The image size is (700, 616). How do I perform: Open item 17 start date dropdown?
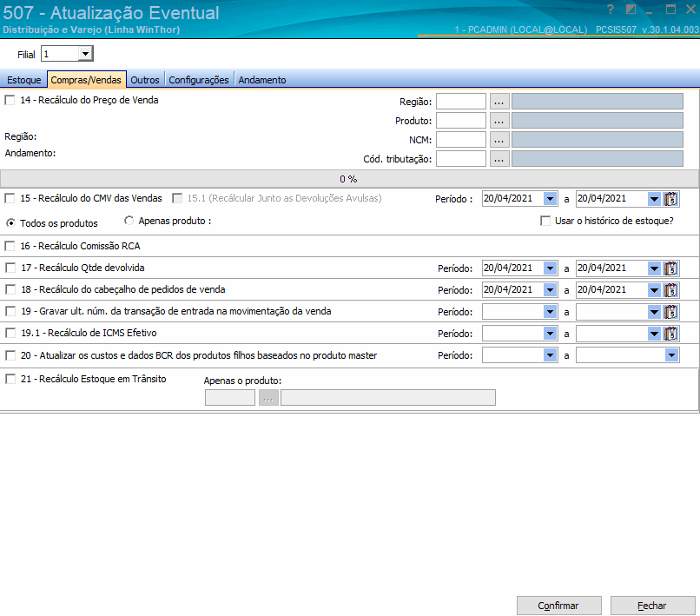click(x=550, y=268)
